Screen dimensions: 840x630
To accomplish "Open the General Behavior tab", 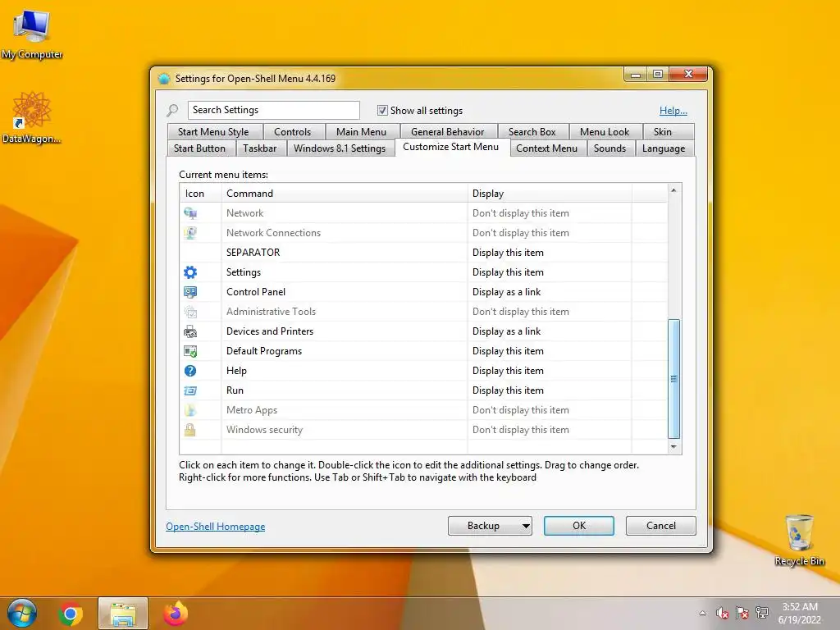I will click(449, 132).
